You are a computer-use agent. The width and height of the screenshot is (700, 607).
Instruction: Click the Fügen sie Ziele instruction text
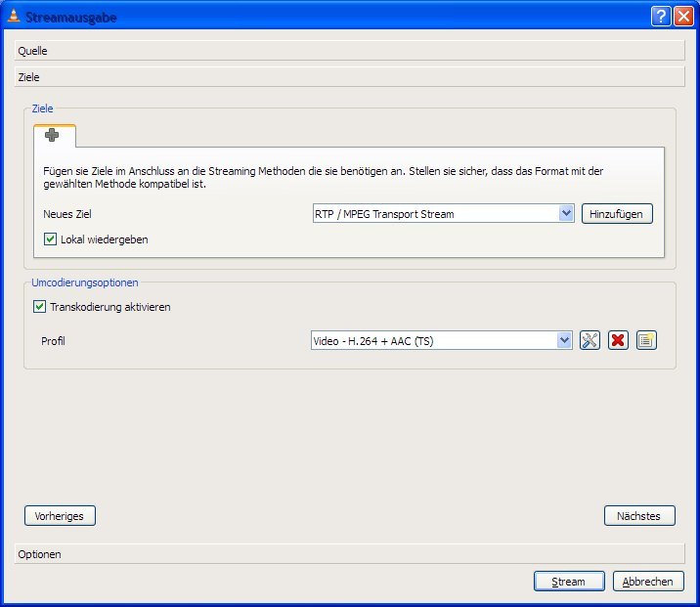tap(324, 177)
